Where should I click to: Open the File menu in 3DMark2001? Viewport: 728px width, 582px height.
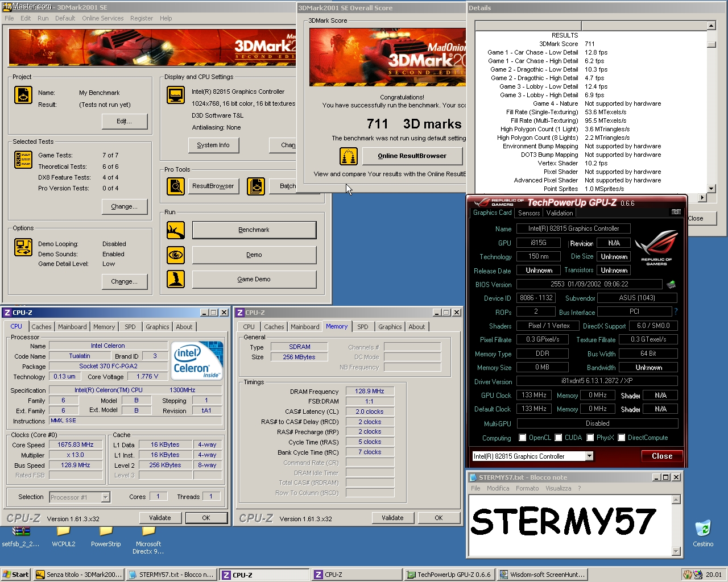point(9,18)
